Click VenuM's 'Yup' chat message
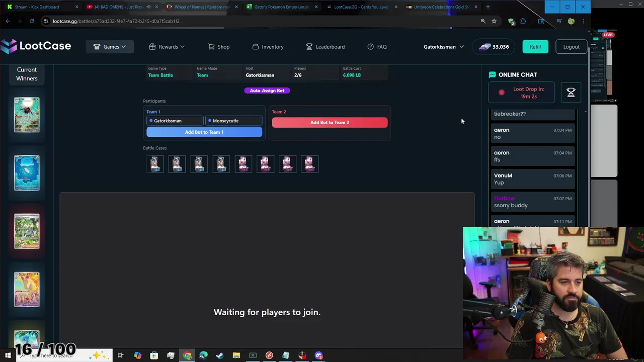This screenshot has height=362, width=644. [533, 179]
